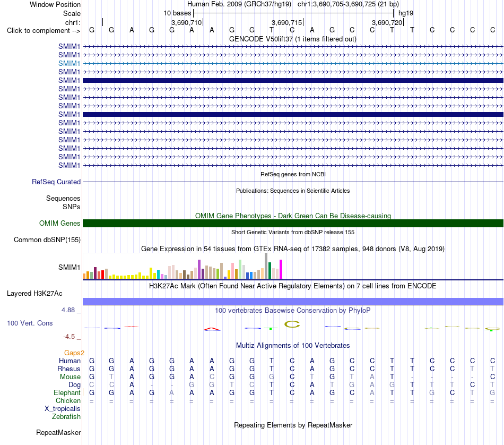This screenshot has height=445, width=504.
Task: Click the large olive 'C' PhyloP logo letter
Action: tap(292, 324)
